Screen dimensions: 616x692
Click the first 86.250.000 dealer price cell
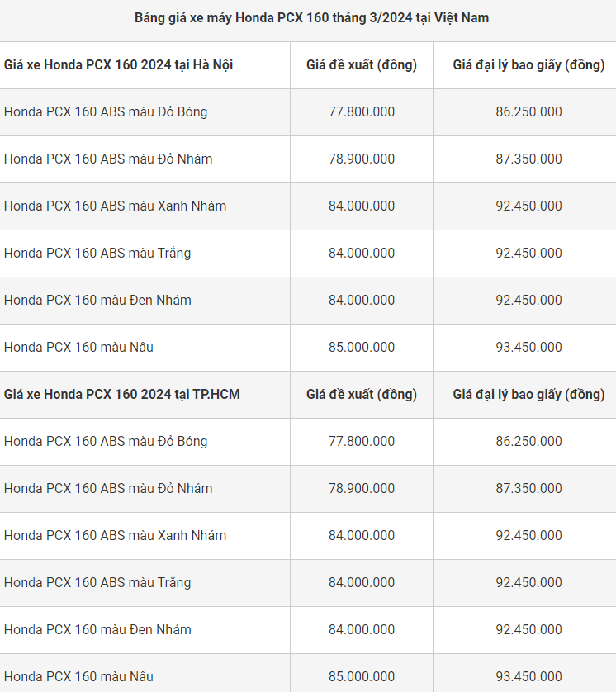528,111
